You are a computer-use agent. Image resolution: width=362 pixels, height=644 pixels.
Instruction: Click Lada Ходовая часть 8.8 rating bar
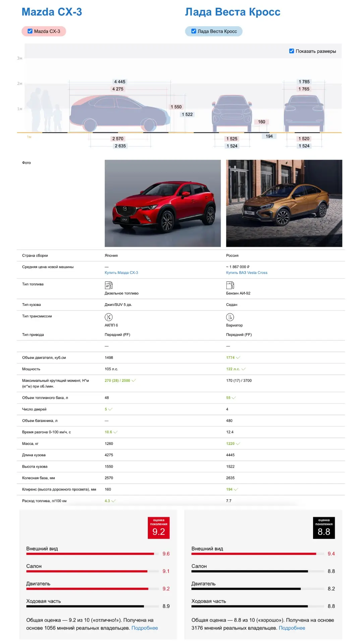coord(258,606)
